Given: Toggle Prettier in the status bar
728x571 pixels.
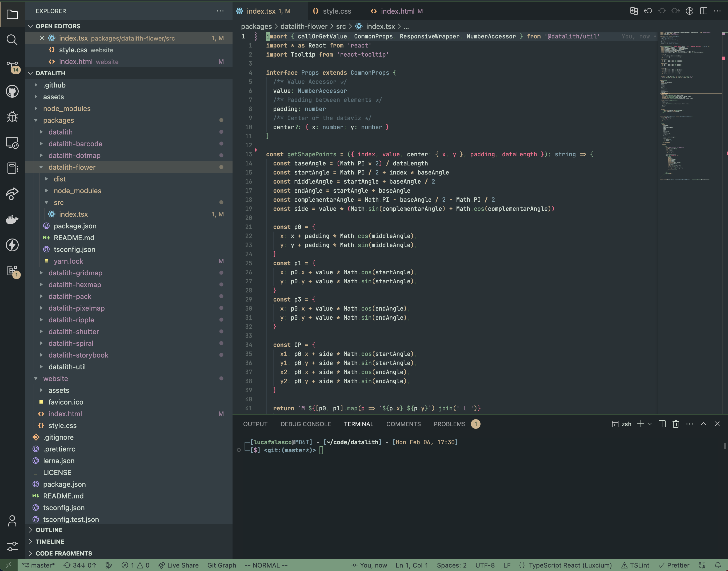Looking at the screenshot, I should point(674,565).
